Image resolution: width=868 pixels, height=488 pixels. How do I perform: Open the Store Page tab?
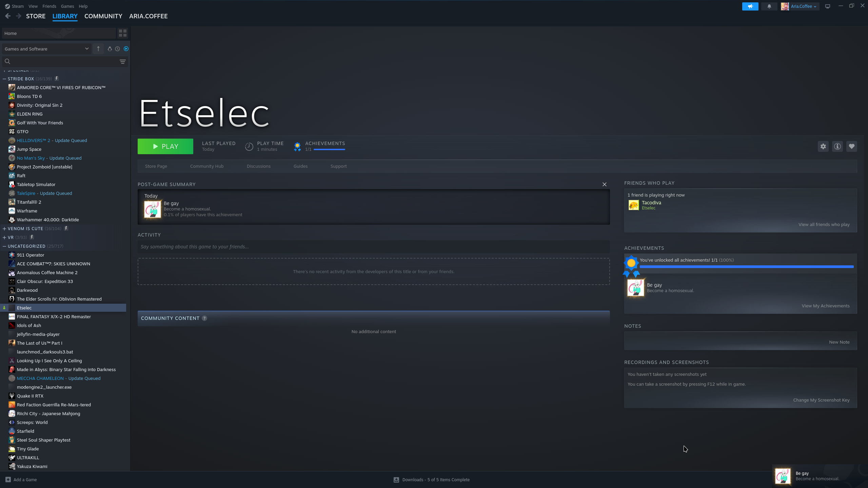[x=156, y=166]
